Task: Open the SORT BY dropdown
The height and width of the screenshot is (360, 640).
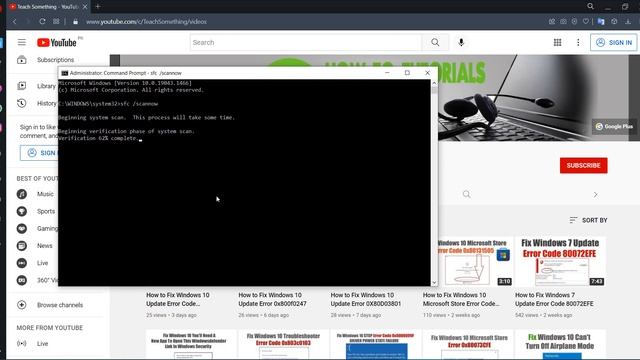Action: point(588,220)
